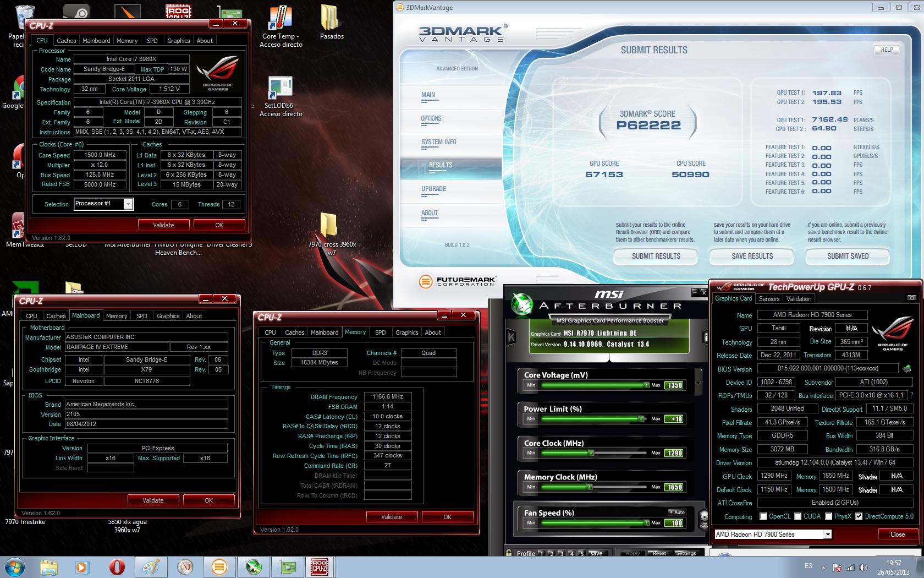Open the Pasados folder icon
924x578 pixels.
(332, 22)
